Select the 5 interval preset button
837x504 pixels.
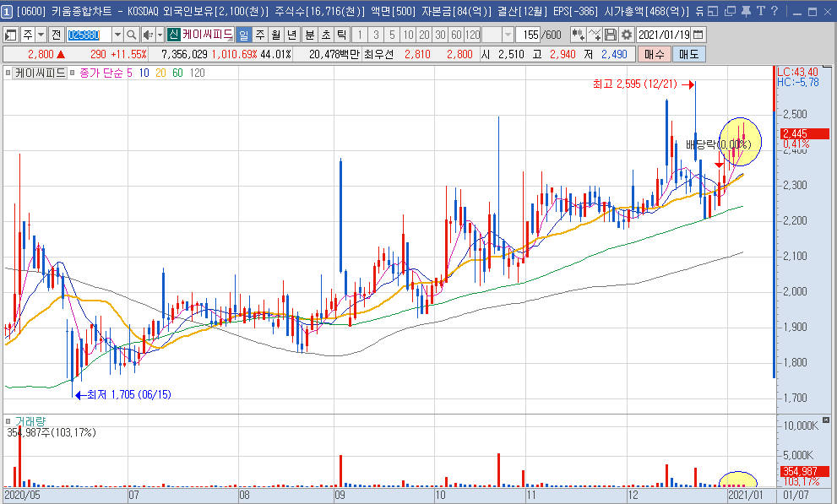392,35
